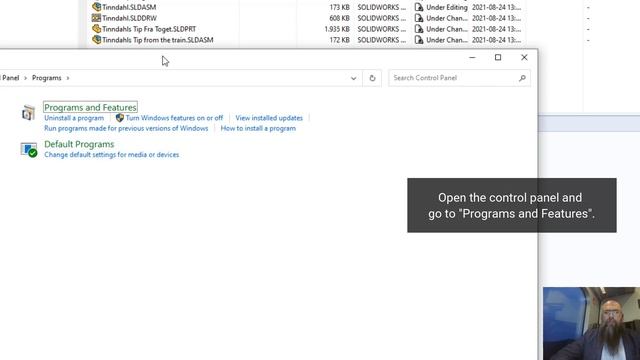Click state icon in Tip from the train row
This screenshot has height=360, width=640.
419,40
